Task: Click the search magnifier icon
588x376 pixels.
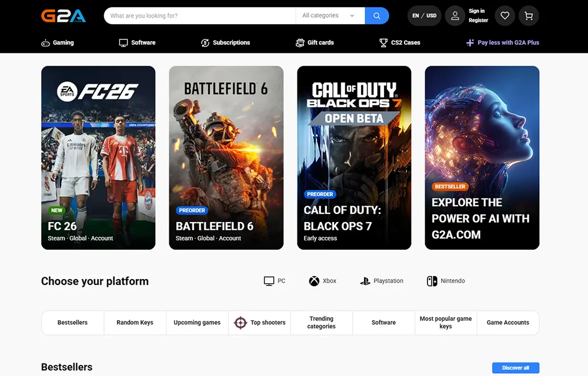Action: pyautogui.click(x=376, y=15)
